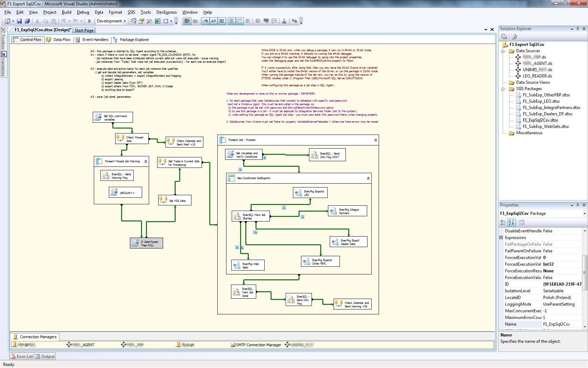Click Solution Explorer's Properties icon
This screenshot has height=368, width=588.
click(x=504, y=36)
